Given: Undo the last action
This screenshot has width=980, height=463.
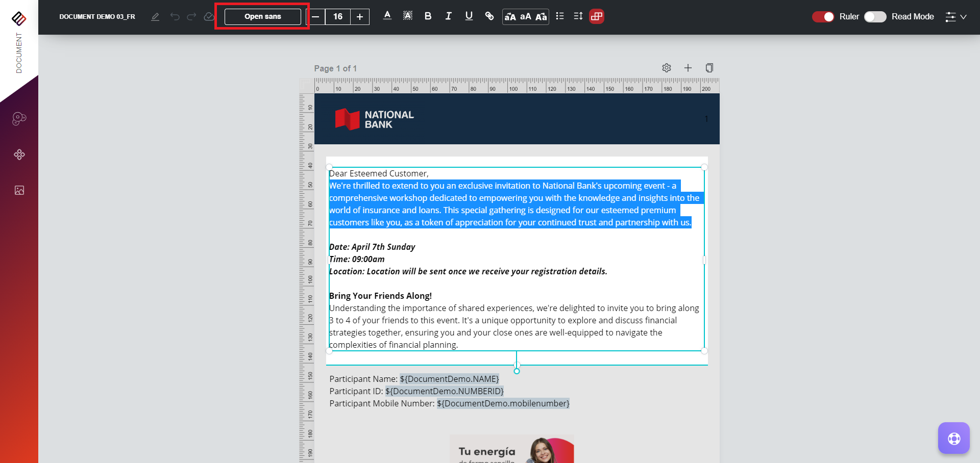Looking at the screenshot, I should (x=175, y=17).
